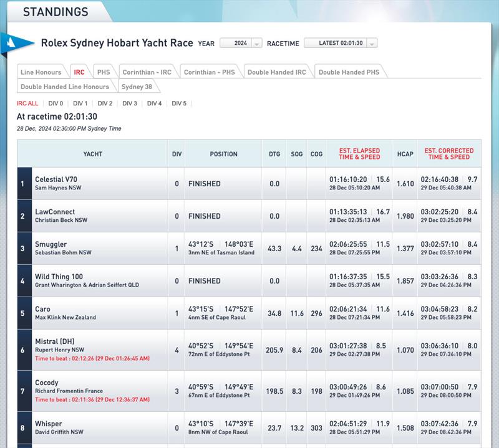
Task: Click Celestial V70 handicap value 1.610
Action: tap(405, 184)
